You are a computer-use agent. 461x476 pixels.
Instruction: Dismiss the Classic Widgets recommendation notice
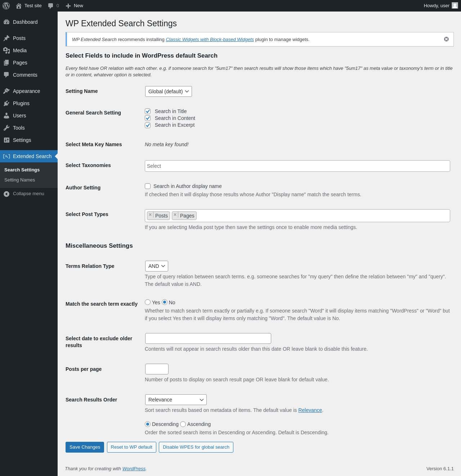tap(446, 39)
